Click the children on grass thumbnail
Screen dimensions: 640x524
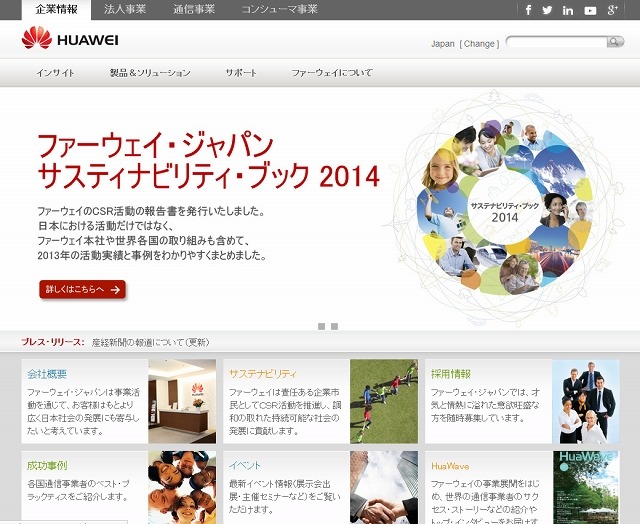pyautogui.click(x=384, y=401)
